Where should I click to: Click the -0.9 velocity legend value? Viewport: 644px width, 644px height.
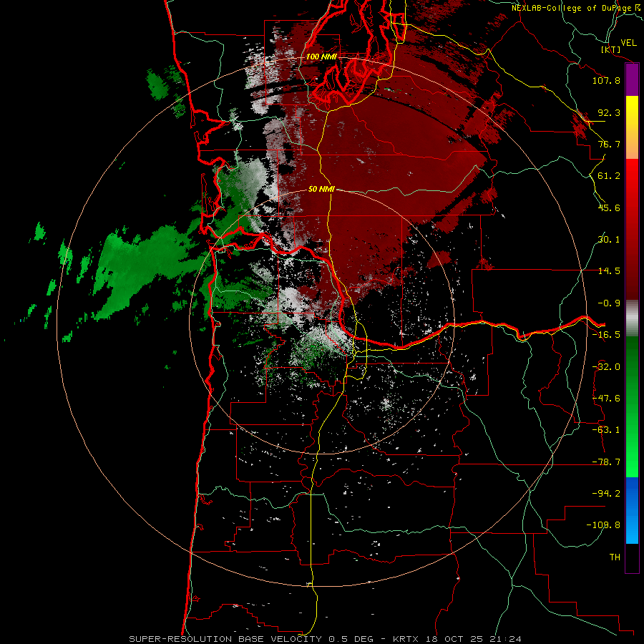(x=609, y=303)
